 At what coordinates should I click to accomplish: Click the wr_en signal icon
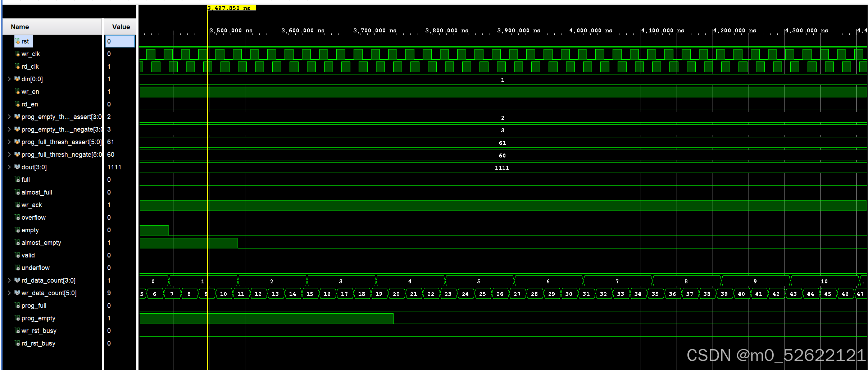point(17,92)
